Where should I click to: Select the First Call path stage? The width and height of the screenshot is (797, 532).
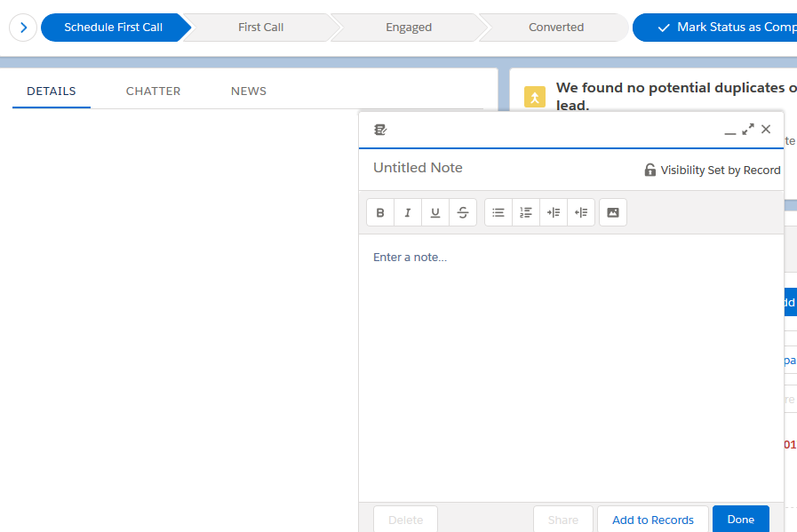[261, 28]
